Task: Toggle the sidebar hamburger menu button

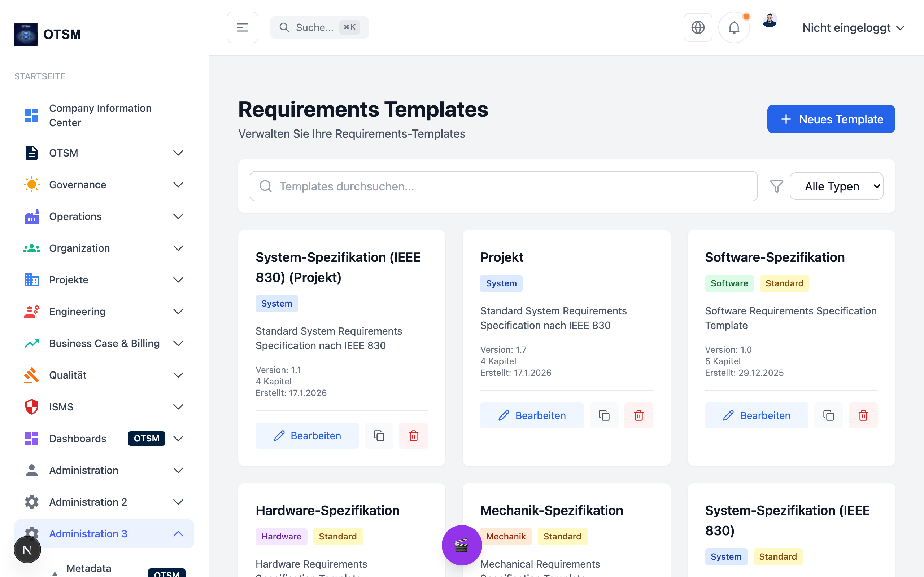Action: (243, 27)
